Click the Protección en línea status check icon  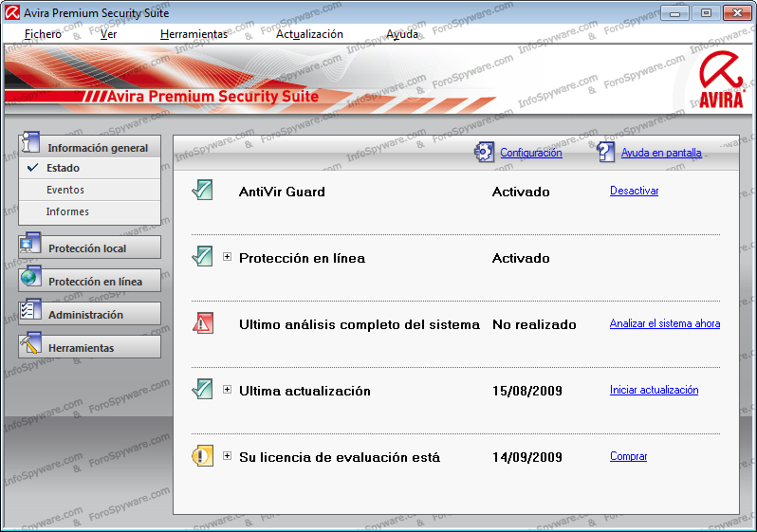[202, 256]
